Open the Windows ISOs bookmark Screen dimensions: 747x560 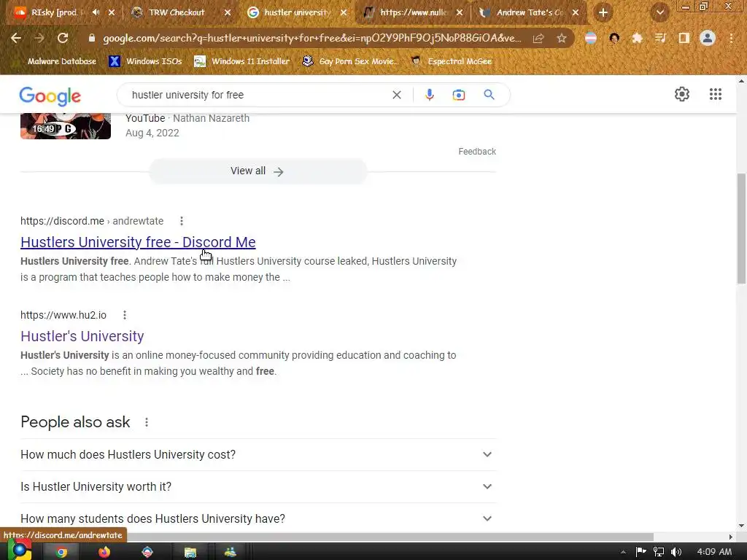(x=145, y=61)
